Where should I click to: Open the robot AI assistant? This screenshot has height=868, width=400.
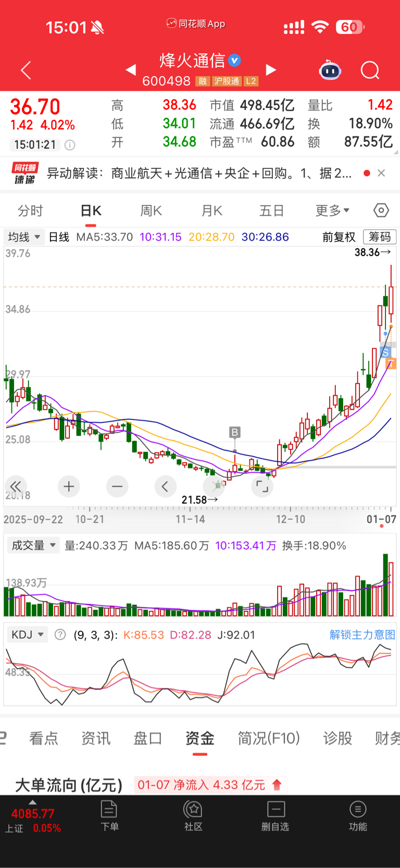(330, 70)
